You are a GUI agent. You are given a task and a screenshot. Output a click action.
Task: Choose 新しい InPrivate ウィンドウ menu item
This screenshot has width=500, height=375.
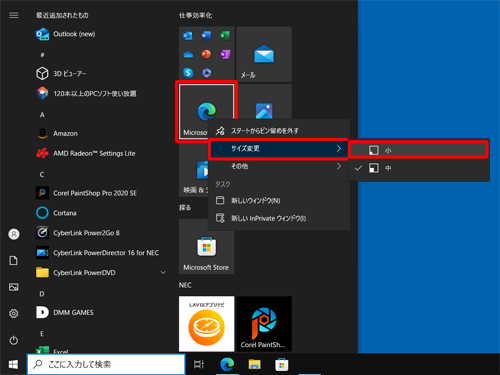279,218
